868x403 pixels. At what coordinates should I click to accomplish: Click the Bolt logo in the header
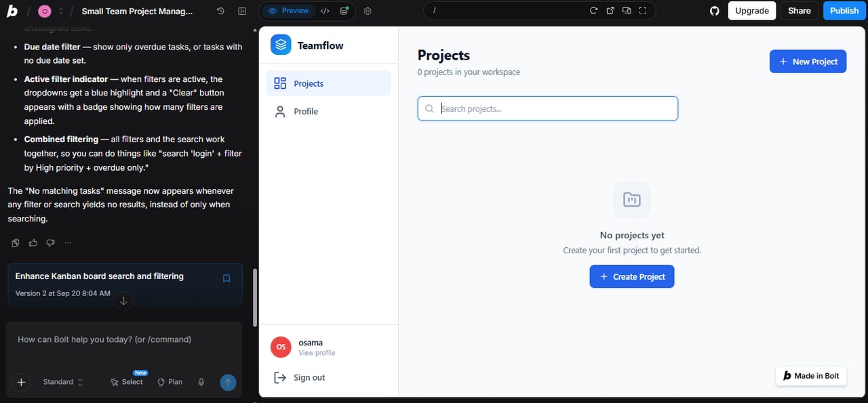(12, 11)
